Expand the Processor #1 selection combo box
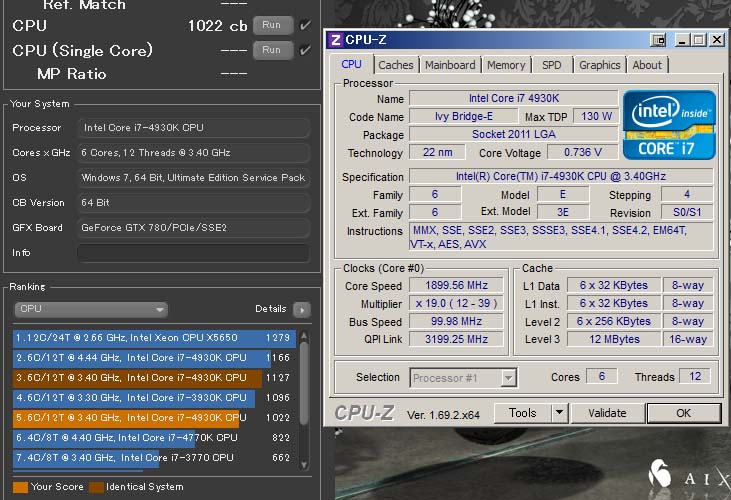Image resolution: width=731 pixels, height=500 pixels. click(x=508, y=378)
